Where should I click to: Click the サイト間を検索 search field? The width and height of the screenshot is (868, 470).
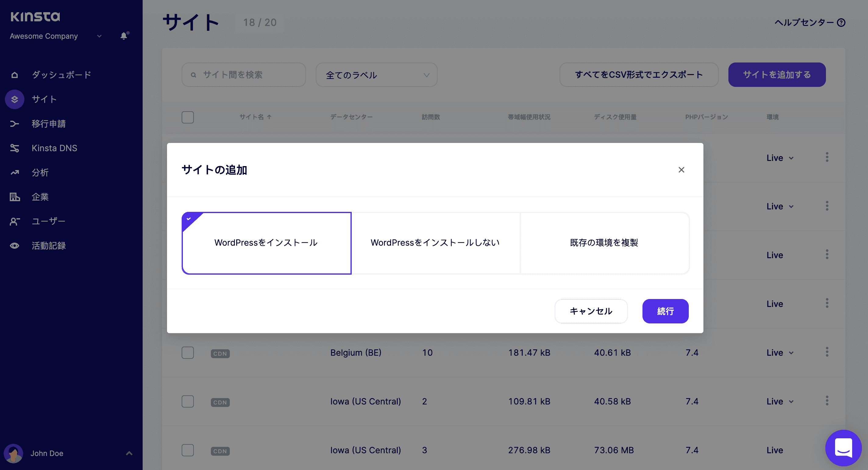pos(243,74)
